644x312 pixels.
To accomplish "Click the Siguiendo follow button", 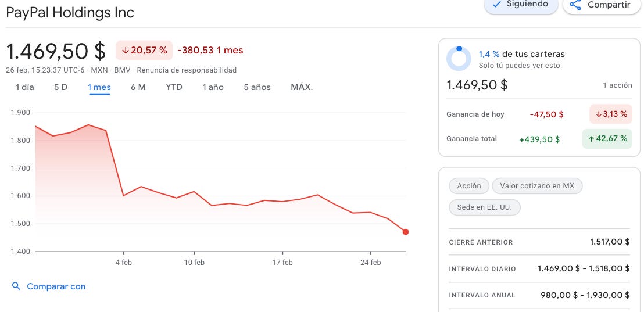I will 521,5.
